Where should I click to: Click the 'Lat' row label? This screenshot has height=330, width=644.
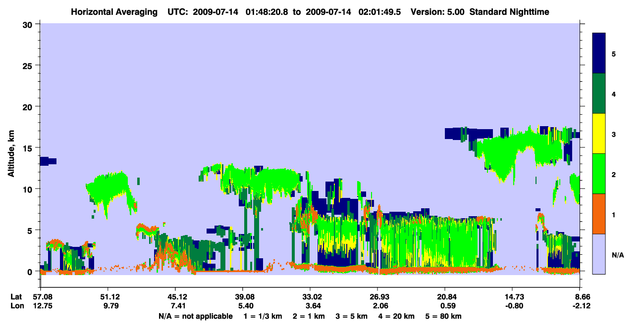[16, 297]
